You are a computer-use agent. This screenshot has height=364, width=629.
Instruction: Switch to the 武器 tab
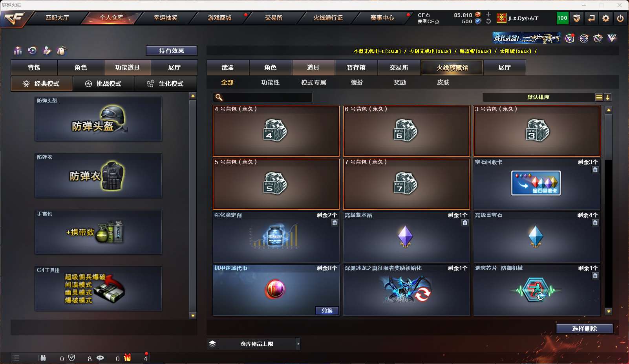(x=228, y=68)
